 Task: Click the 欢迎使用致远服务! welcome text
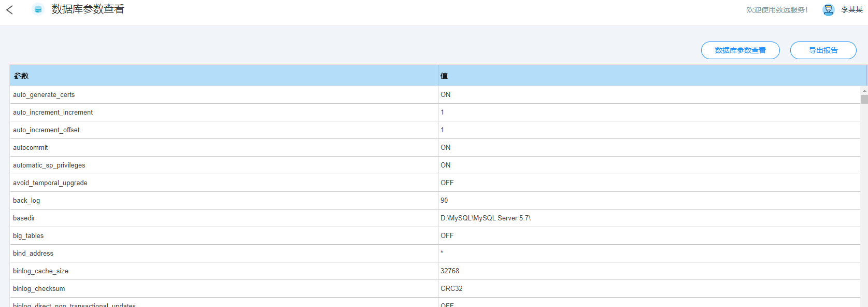click(777, 10)
